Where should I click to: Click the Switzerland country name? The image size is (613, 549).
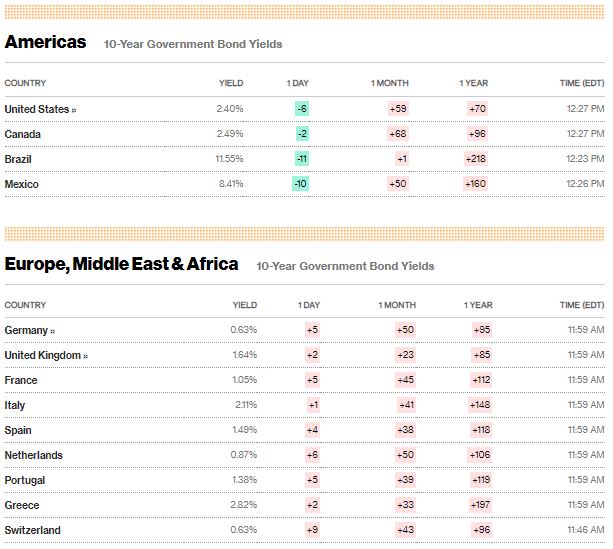tap(32, 530)
